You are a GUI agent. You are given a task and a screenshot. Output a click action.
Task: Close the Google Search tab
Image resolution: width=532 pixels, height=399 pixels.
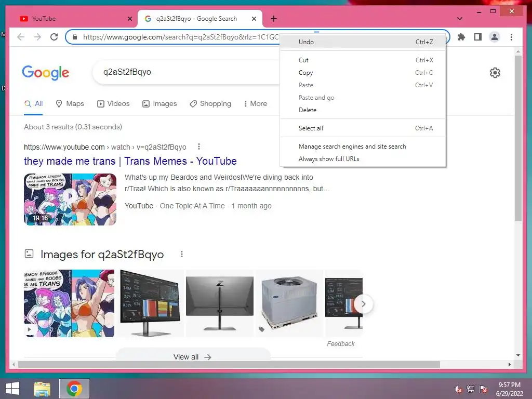pos(254,19)
